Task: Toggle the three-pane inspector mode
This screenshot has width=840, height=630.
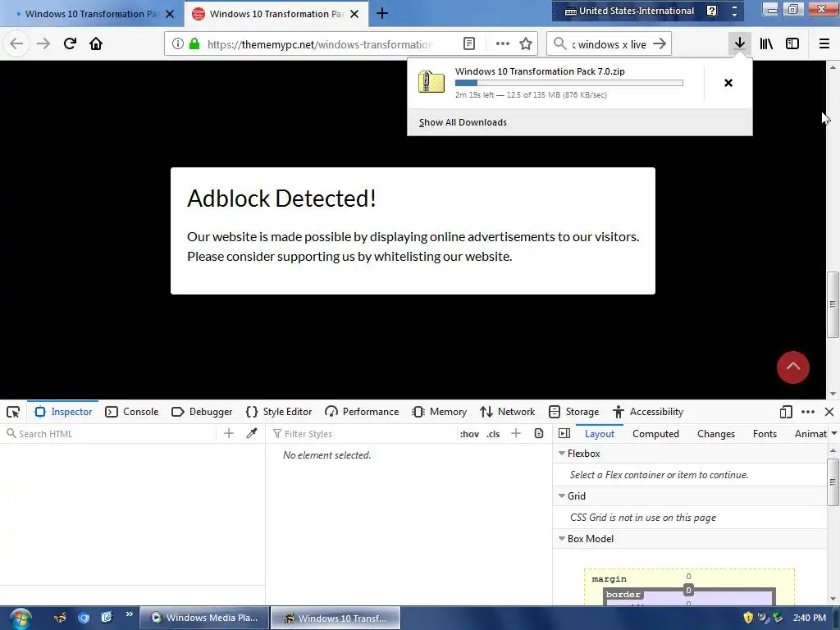Action: pyautogui.click(x=564, y=433)
